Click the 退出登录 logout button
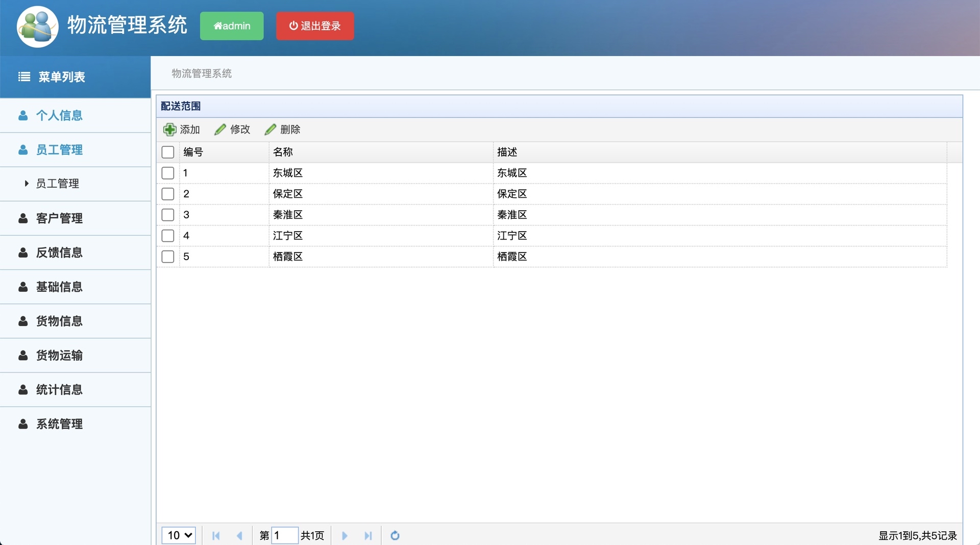This screenshot has width=980, height=545. pyautogui.click(x=314, y=26)
